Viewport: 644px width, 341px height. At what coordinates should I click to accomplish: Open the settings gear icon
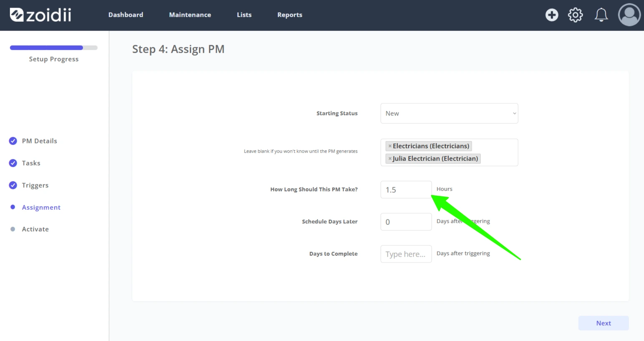tap(575, 15)
